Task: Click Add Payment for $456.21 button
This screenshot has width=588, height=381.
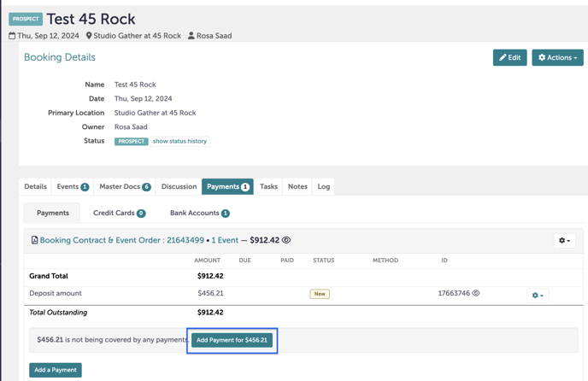Action: (232, 340)
